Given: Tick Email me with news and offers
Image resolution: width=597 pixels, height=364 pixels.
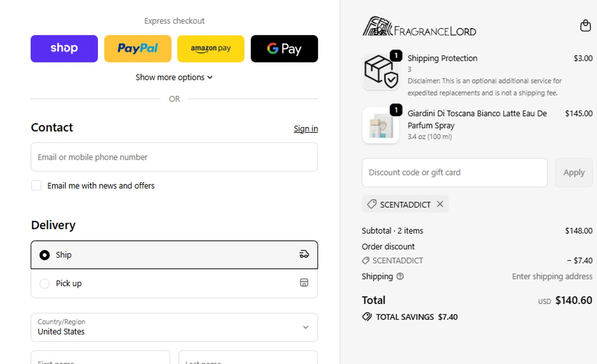Looking at the screenshot, I should click(36, 185).
